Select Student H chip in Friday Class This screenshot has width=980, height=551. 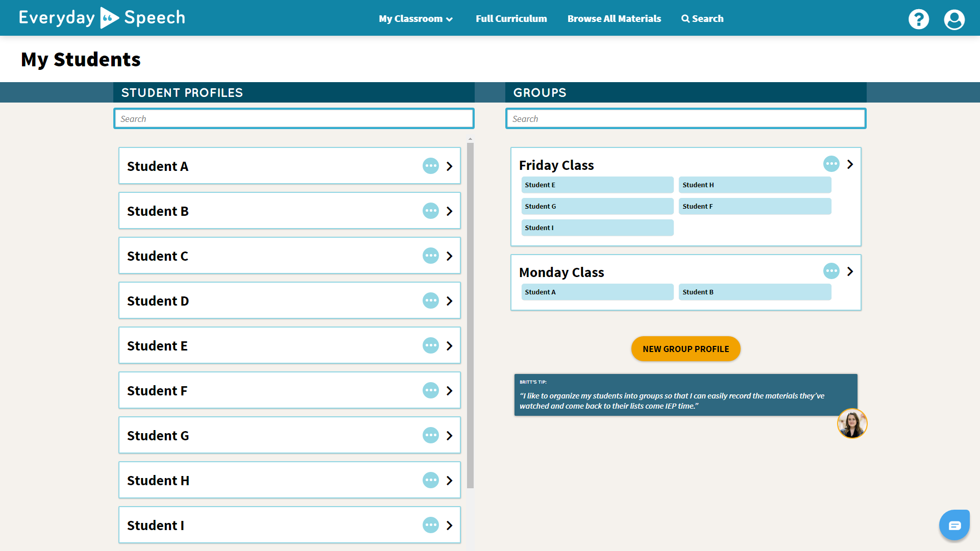pyautogui.click(x=755, y=185)
